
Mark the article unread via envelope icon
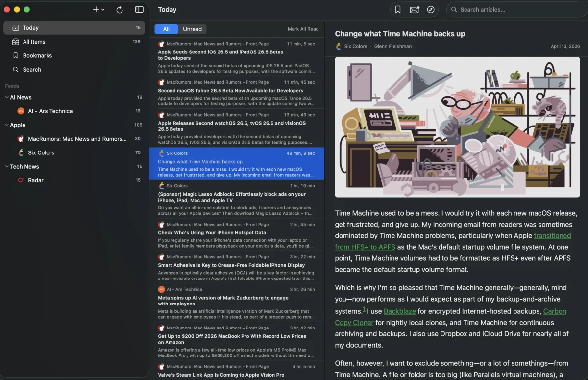414,9
